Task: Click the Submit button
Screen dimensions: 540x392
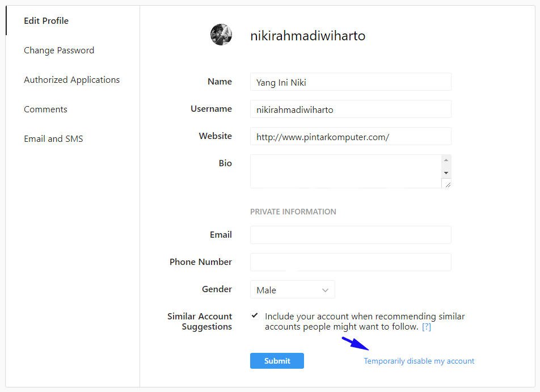Action: coord(277,361)
